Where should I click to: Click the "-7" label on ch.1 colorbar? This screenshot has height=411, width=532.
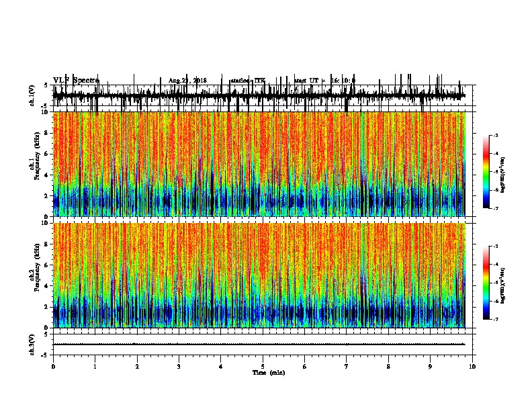495,208
